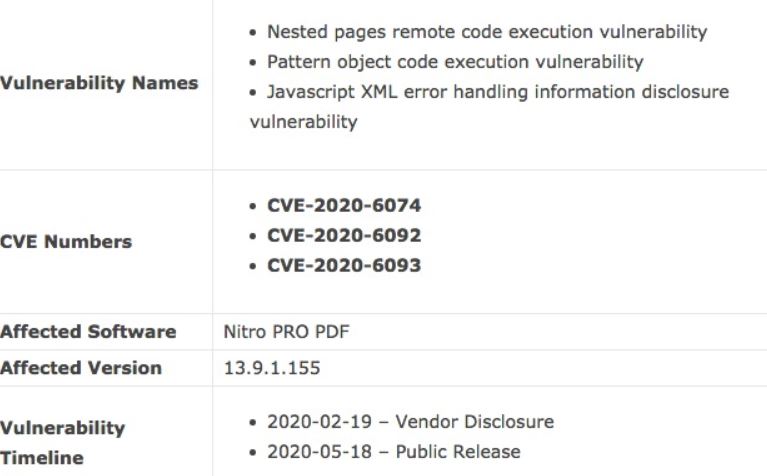
Task: Click the Nitro PRO PDF text
Action: 287,332
